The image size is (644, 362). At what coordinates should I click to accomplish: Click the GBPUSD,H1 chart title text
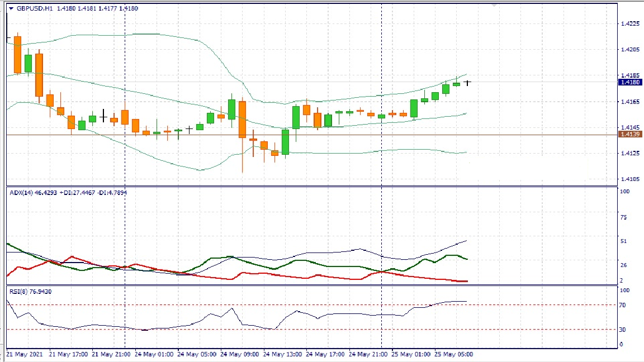point(35,8)
